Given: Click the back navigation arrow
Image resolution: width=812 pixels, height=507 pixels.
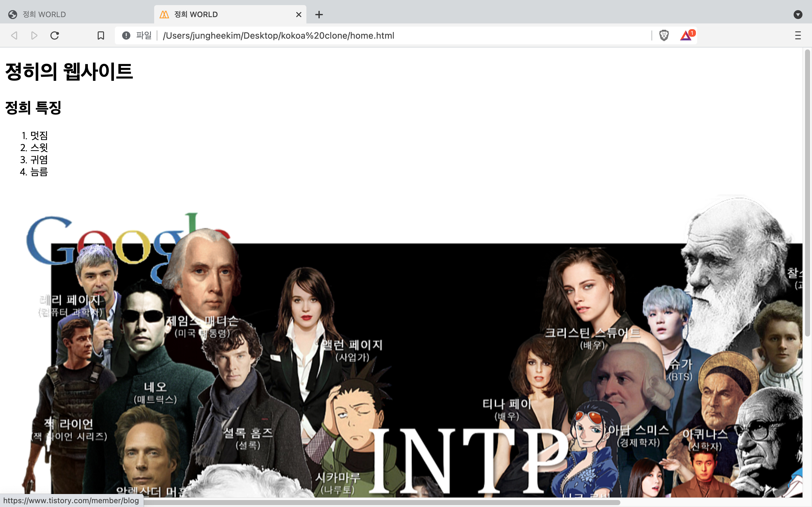Looking at the screenshot, I should tap(14, 35).
